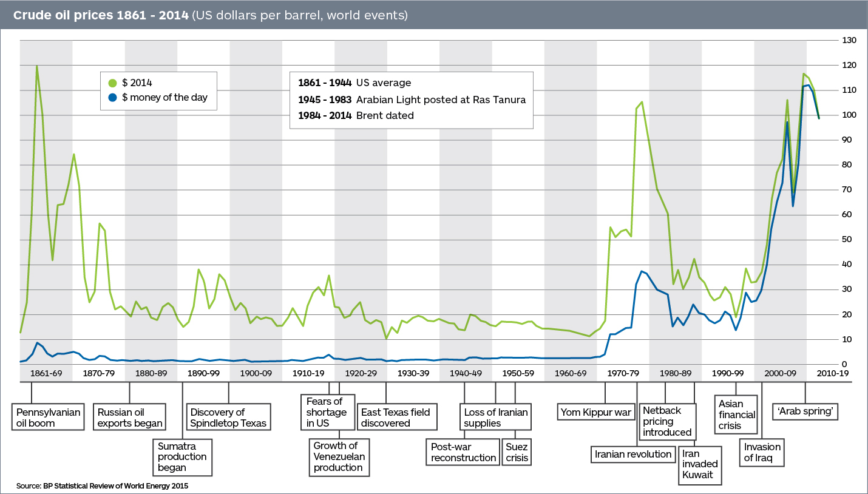Click the Asian financial crisis label
The width and height of the screenshot is (868, 494).
[x=737, y=414]
